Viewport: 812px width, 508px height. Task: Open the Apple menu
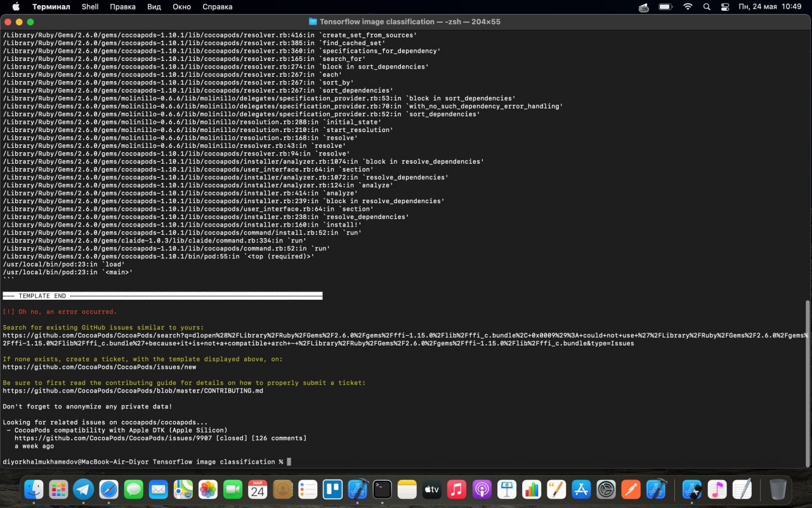pyautogui.click(x=16, y=6)
